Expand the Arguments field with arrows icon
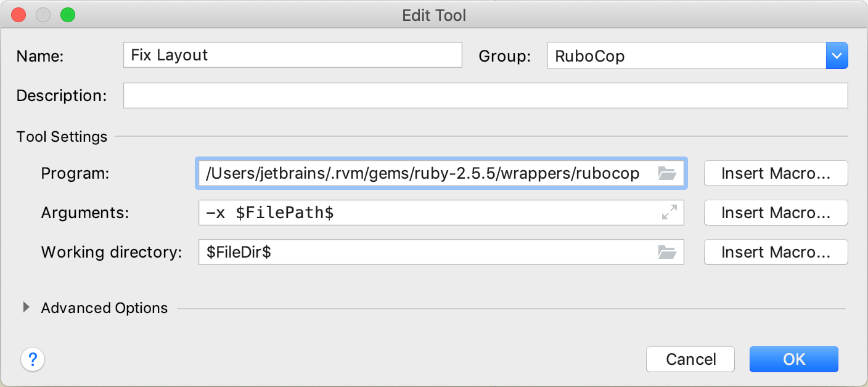The height and width of the screenshot is (387, 868). tap(669, 213)
